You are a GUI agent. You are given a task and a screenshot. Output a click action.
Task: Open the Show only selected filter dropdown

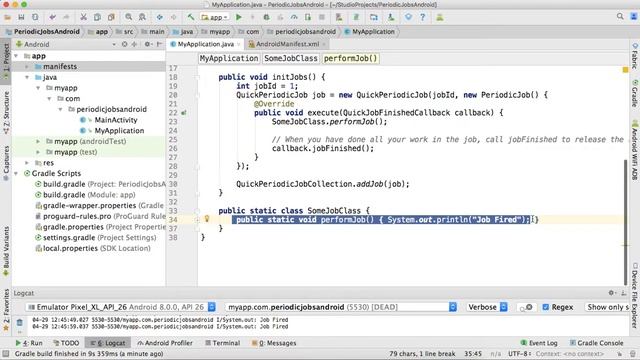tap(607, 307)
